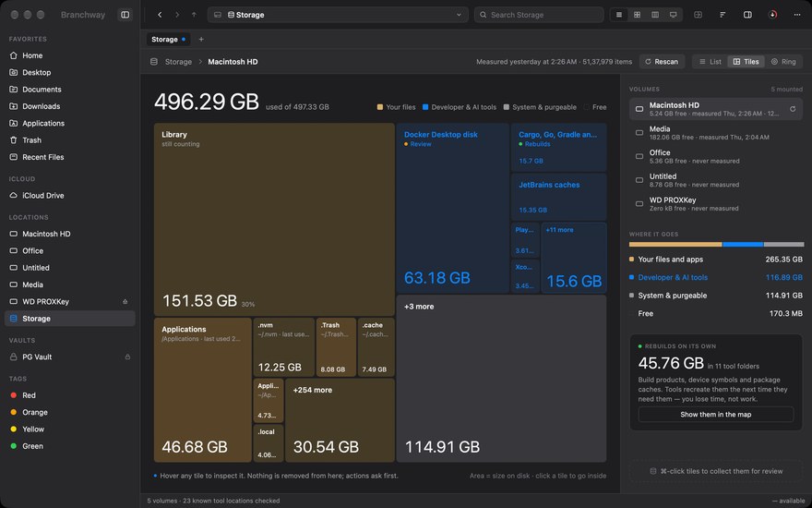The width and height of the screenshot is (812, 508).
Task: Click the Storage breadcrumb before Macintosh HD
Action: pos(178,62)
